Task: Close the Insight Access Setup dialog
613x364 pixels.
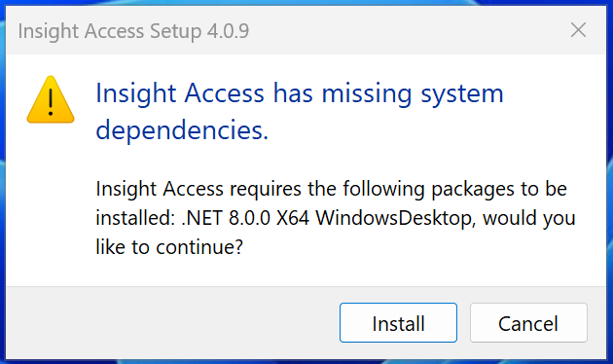Action: tap(578, 30)
